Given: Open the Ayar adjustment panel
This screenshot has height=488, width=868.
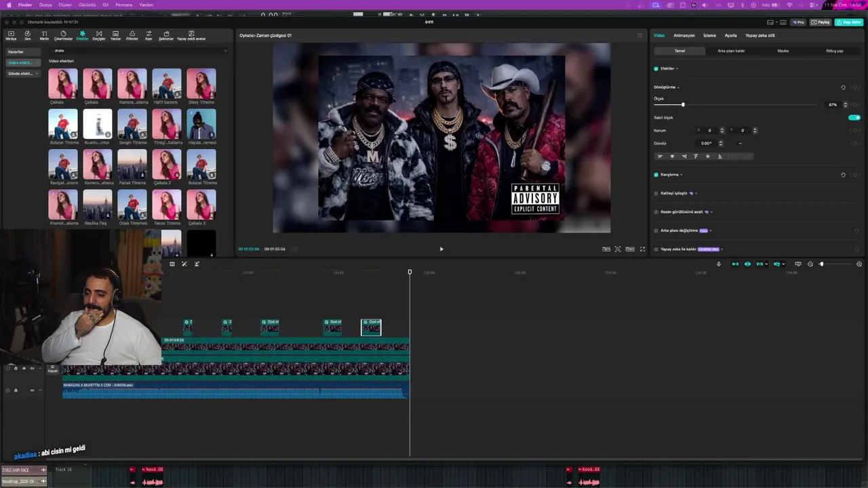Looking at the screenshot, I should [x=149, y=35].
